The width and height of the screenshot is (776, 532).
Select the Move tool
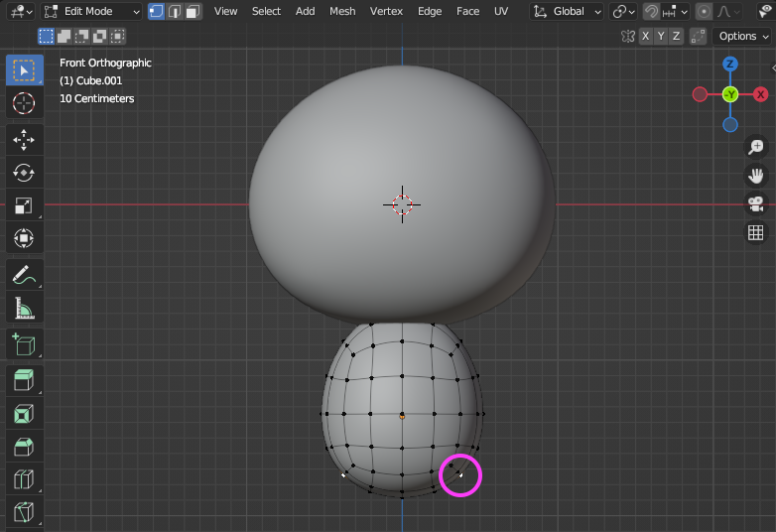24,138
